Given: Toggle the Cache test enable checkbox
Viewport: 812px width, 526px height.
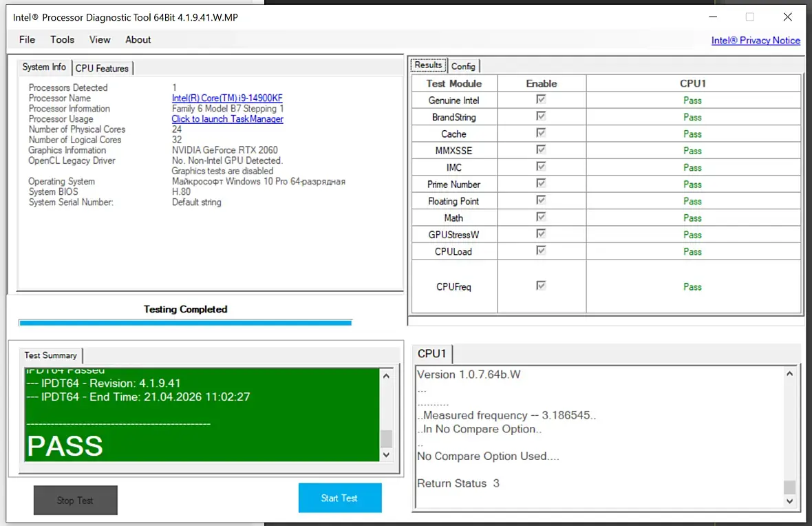Looking at the screenshot, I should (x=541, y=133).
